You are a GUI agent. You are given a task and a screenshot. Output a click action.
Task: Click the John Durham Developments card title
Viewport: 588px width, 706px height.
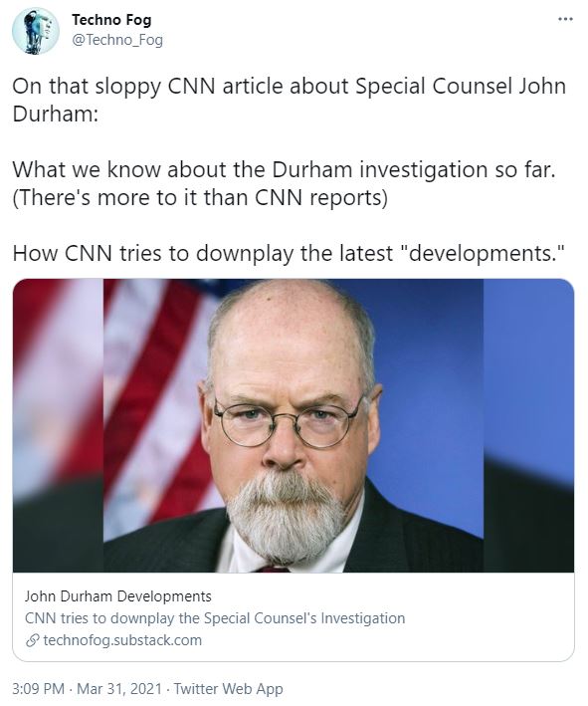point(117,596)
